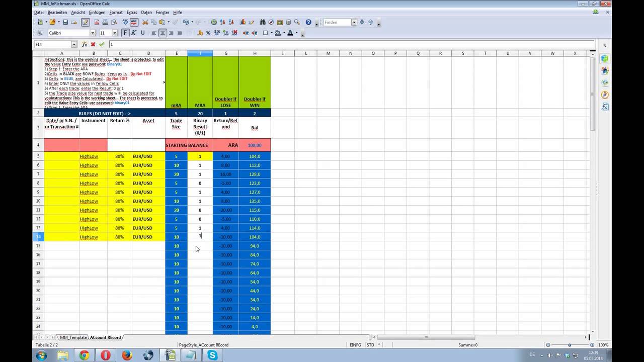Accept cell input with the green check

tap(102, 44)
